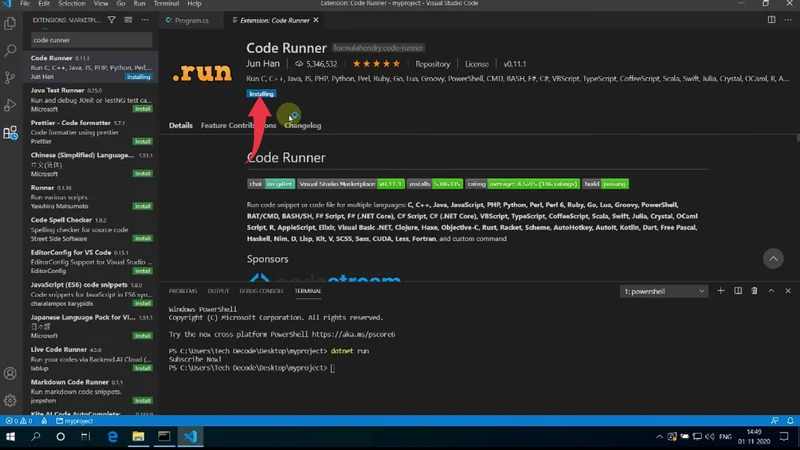This screenshot has height=450, width=800.
Task: Open the Explorer view in activity bar
Action: (x=10, y=24)
